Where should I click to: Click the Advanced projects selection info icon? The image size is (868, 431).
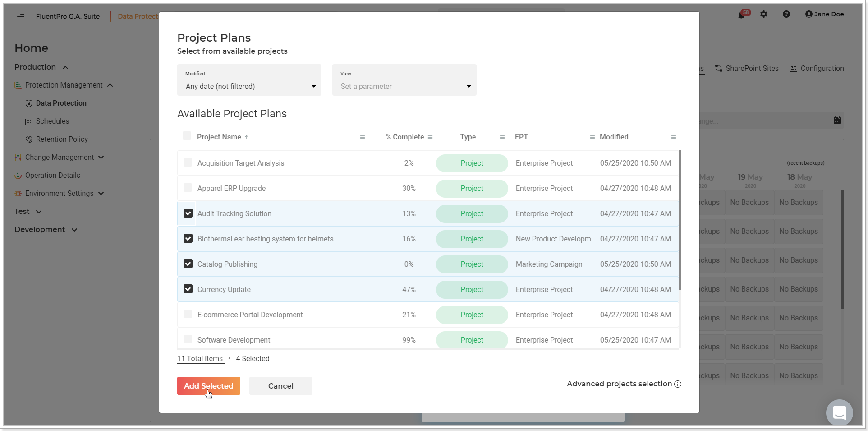coord(678,384)
